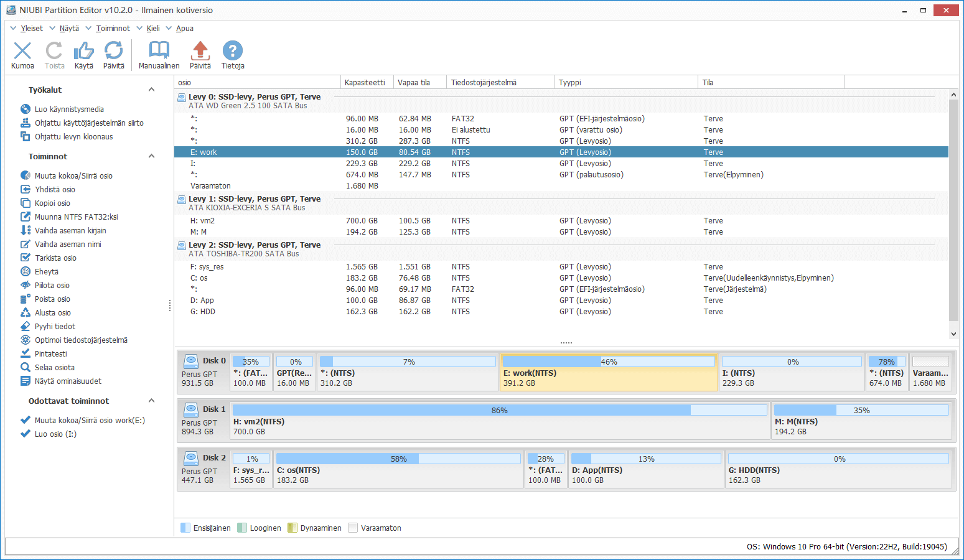Viewport: 964px width, 560px height.
Task: Click Pyyhi tiedot wipe data option
Action: (x=55, y=327)
